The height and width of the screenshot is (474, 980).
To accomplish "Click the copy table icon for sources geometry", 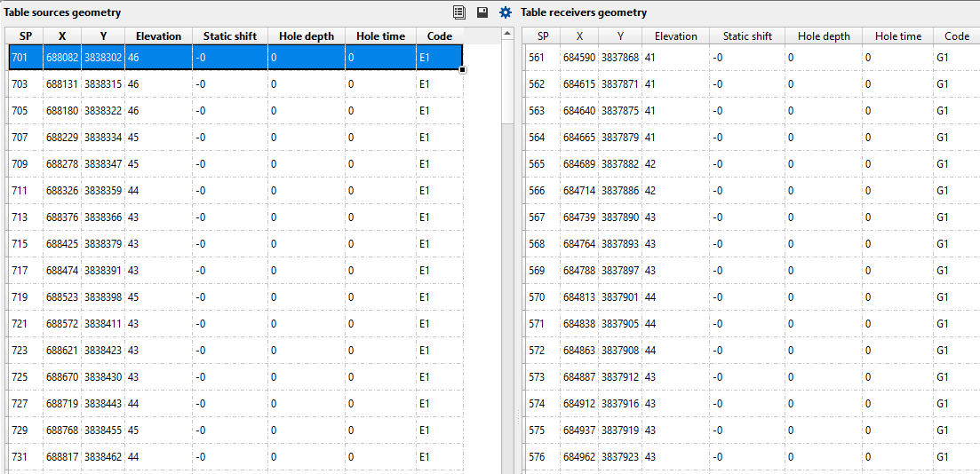I will (x=459, y=12).
